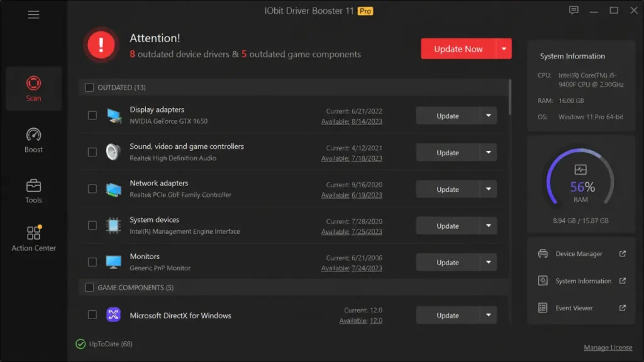
Task: Click the RAM usage monitor icon
Action: coord(580,170)
